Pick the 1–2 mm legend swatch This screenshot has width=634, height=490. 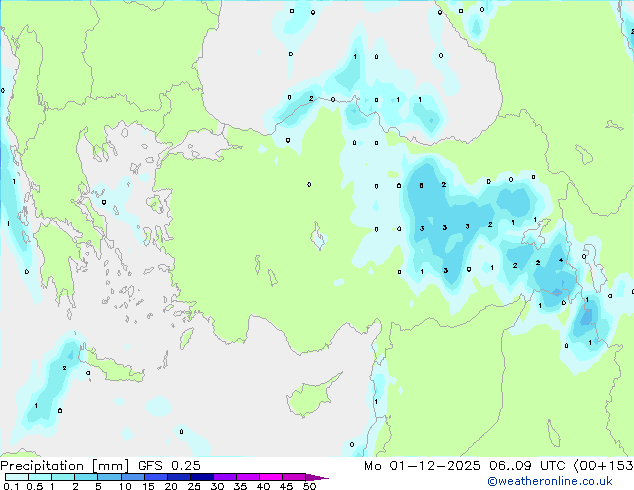(63, 477)
